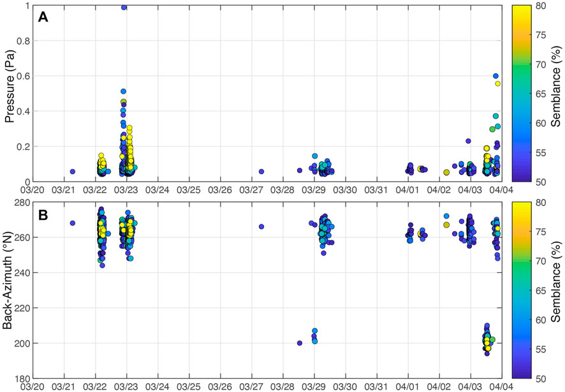Click y-axis tick "280" in panel B
Viewport: 565px width, 392px height.
click(21, 203)
